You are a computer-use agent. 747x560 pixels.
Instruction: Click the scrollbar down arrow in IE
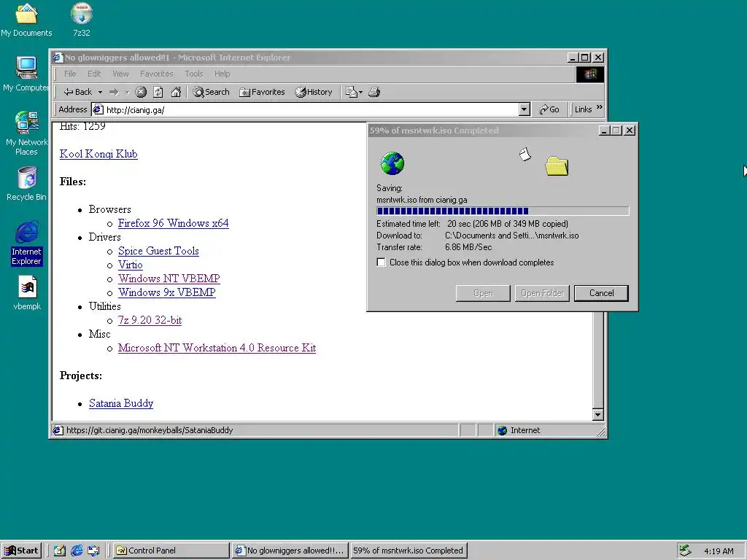[x=598, y=415]
